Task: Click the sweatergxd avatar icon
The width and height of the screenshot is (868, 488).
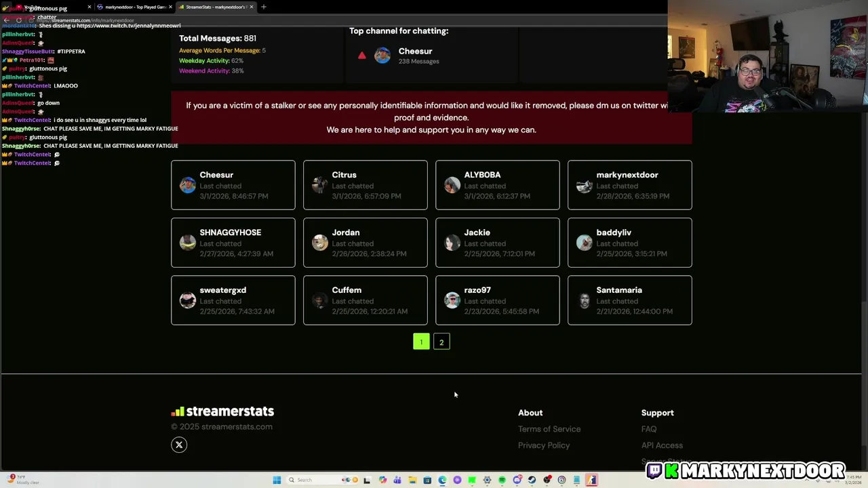Action: pos(188,300)
